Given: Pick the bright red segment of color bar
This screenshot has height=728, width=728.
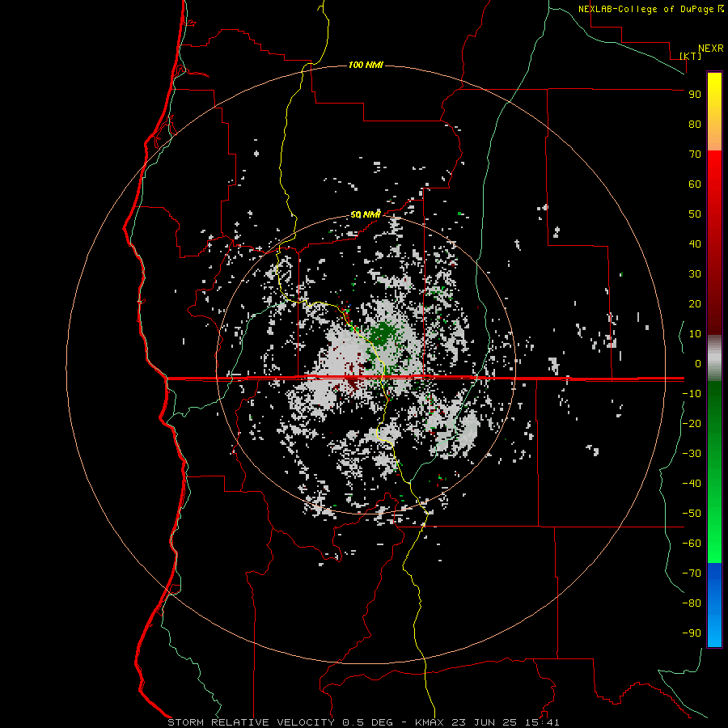Looking at the screenshot, I should [x=714, y=170].
